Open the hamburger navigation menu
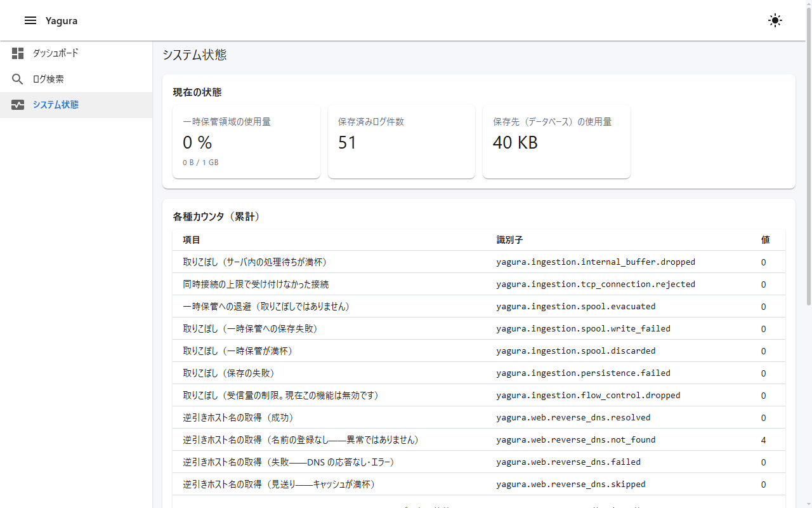Image resolution: width=812 pixels, height=508 pixels. click(x=30, y=20)
